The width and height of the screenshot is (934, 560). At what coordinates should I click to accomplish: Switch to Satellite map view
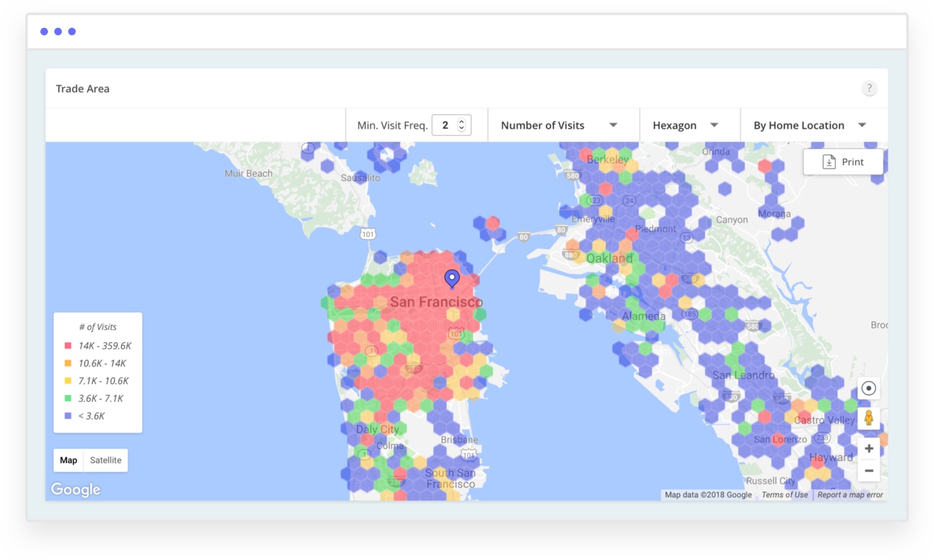(x=105, y=460)
